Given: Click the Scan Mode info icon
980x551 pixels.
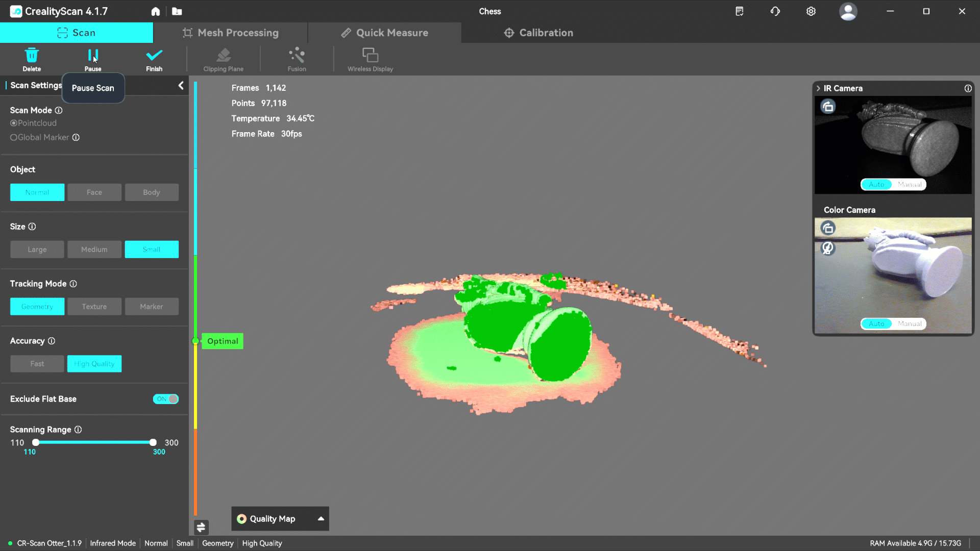Looking at the screenshot, I should (59, 110).
